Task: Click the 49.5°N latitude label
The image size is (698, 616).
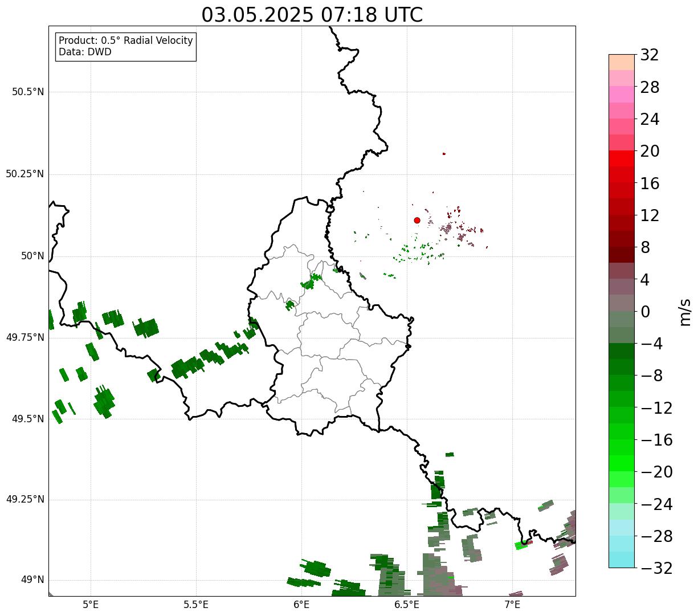Action: tap(28, 419)
